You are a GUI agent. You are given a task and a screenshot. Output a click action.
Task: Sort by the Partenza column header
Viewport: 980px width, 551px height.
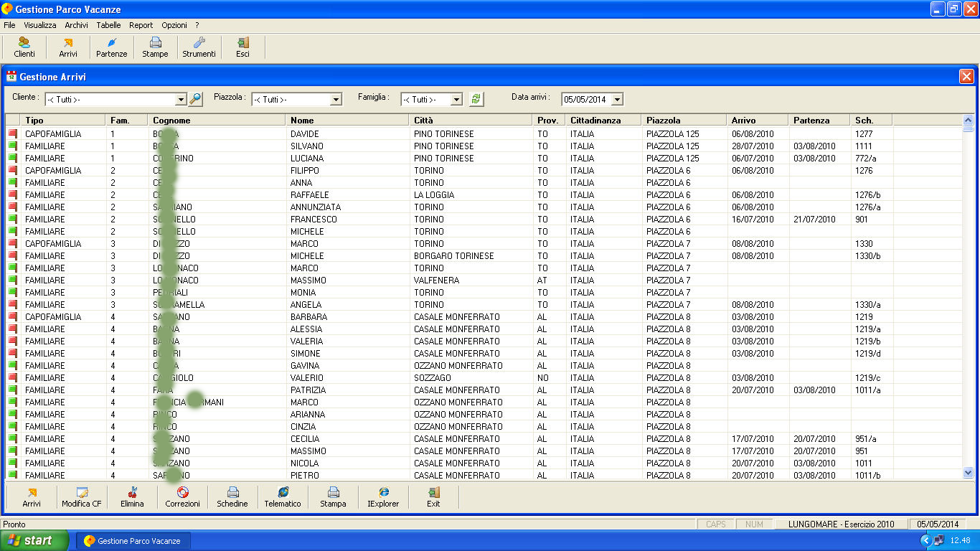tap(819, 120)
